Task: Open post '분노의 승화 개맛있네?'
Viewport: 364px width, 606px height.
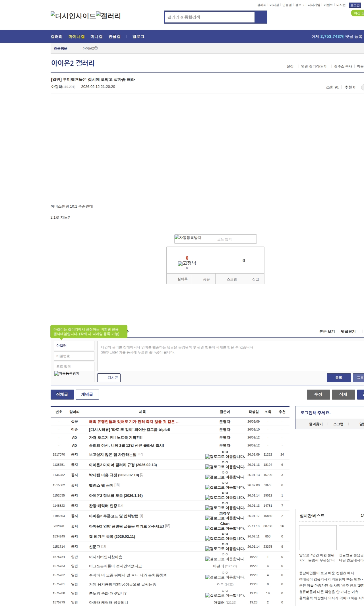Action: [108, 593]
